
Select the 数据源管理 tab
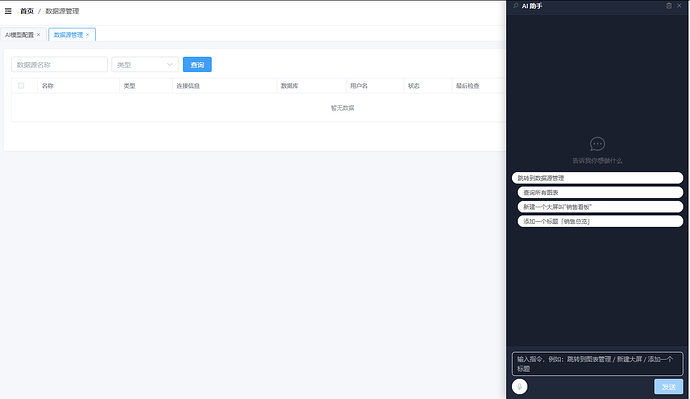(68, 35)
